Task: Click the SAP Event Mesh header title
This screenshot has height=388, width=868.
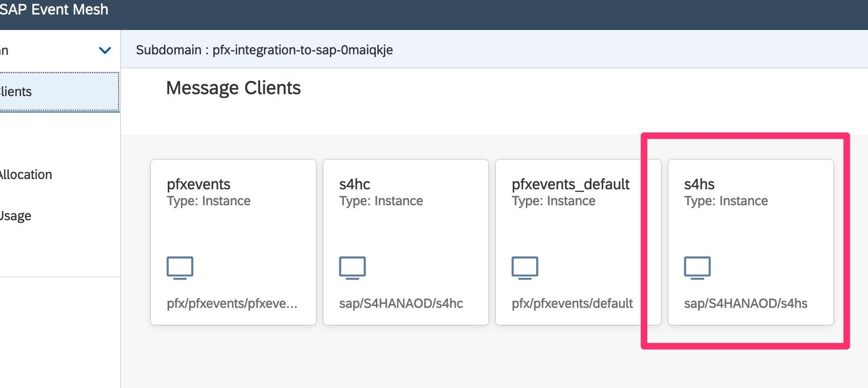Action: [54, 10]
